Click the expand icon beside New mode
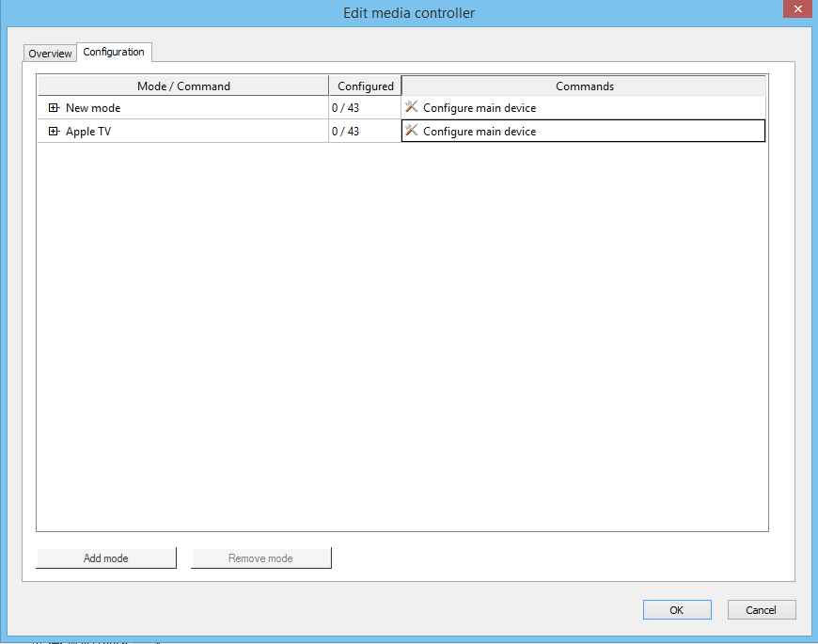This screenshot has width=818, height=644. (x=54, y=107)
